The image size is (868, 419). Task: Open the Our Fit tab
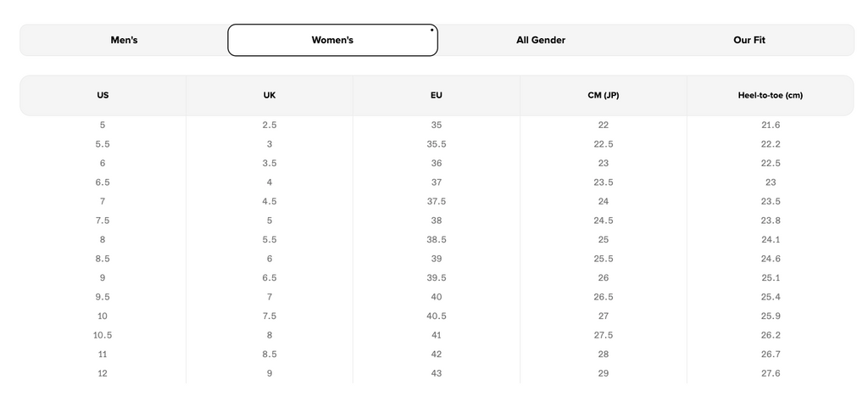point(749,40)
